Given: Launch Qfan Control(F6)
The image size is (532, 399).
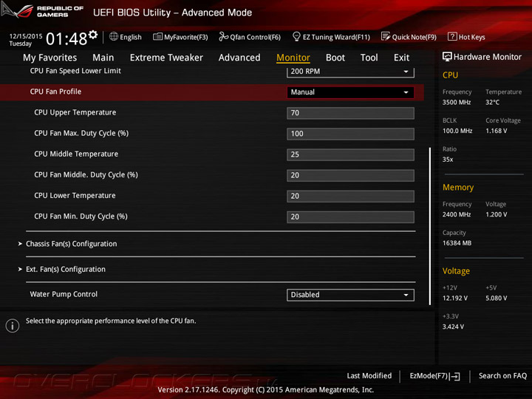Looking at the screenshot, I should (250, 37).
